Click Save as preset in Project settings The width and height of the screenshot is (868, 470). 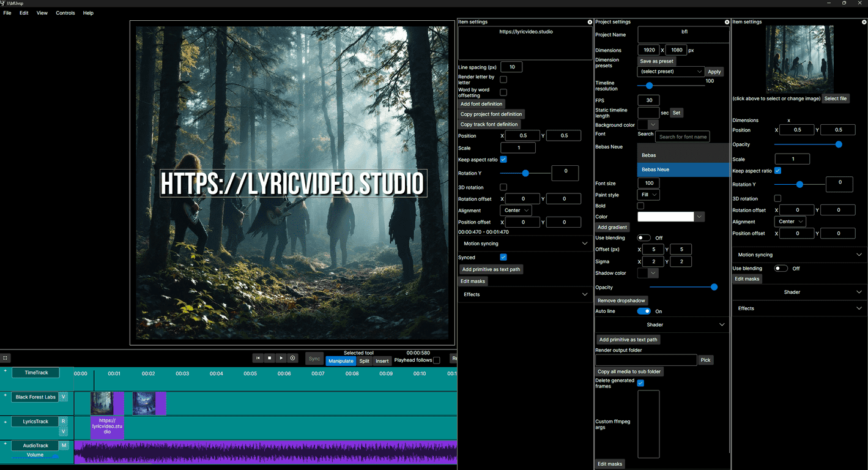click(656, 61)
